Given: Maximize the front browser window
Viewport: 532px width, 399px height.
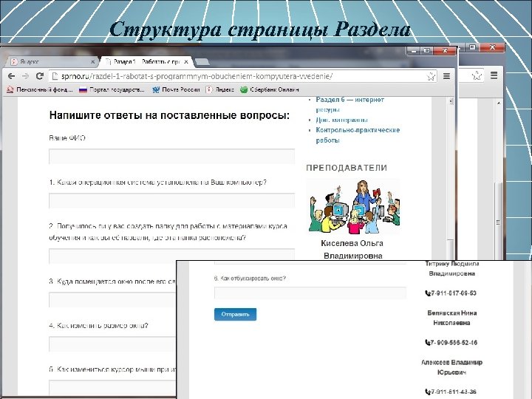Looking at the screenshot, I should [427, 51].
